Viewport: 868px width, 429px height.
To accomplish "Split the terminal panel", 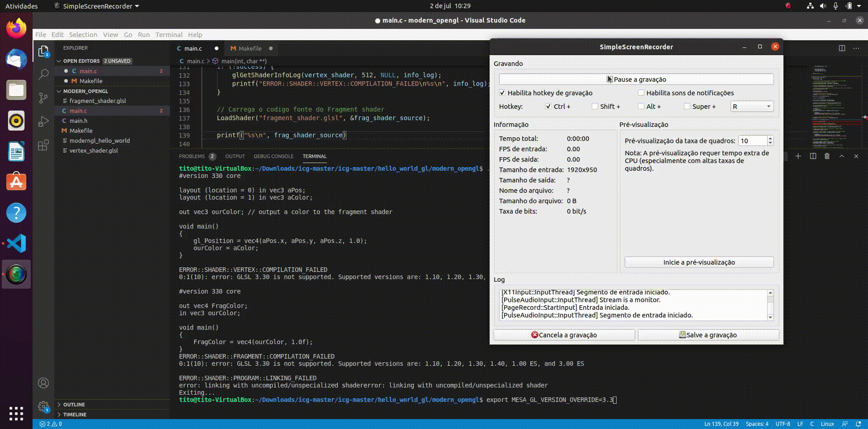I will [x=813, y=156].
